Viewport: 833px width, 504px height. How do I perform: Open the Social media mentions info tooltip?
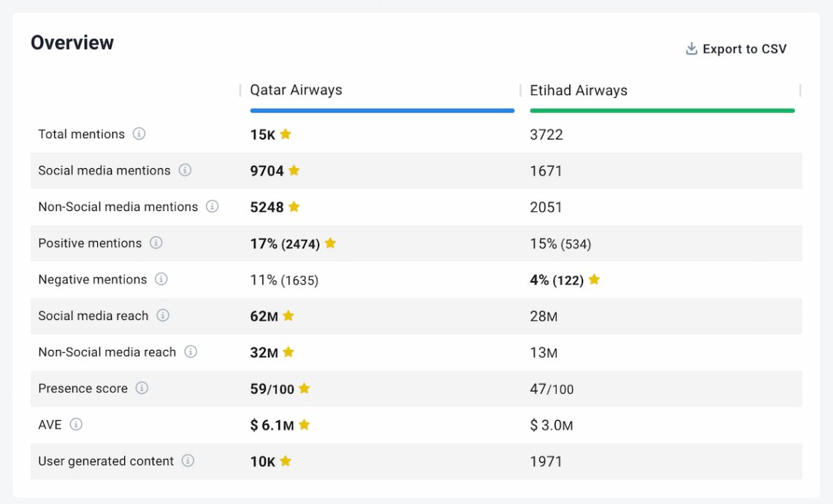[185, 171]
